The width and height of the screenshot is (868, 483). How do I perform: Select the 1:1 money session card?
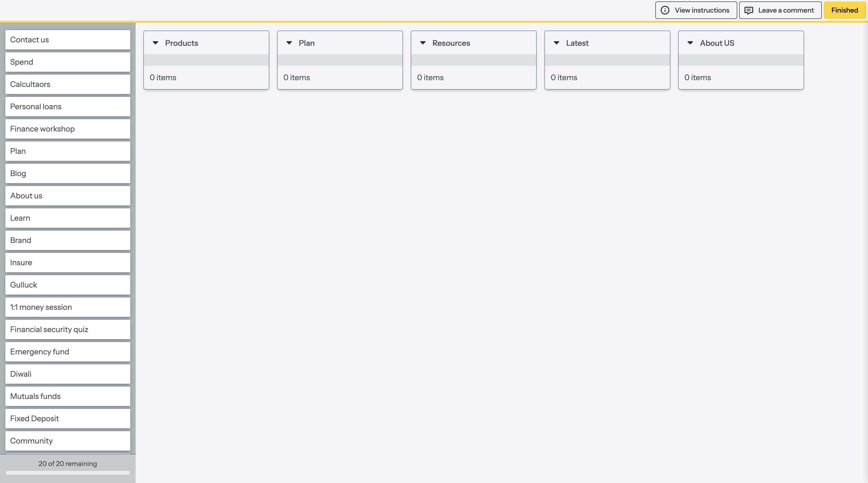pos(67,307)
